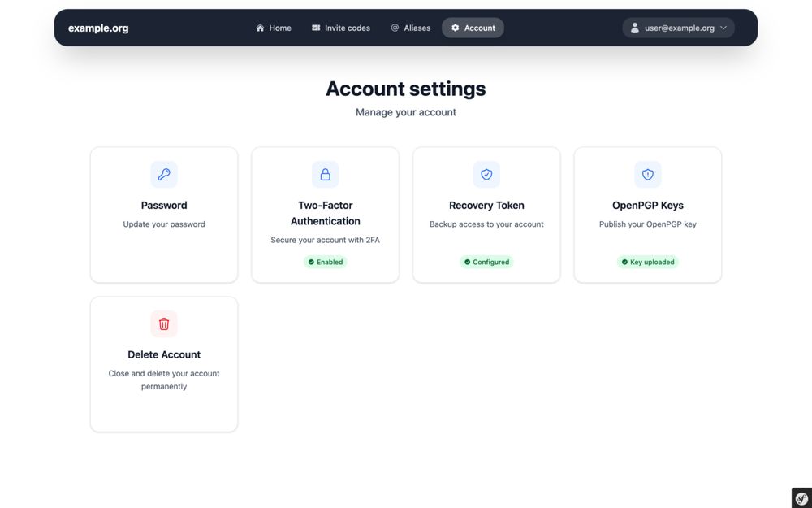This screenshot has height=508, width=812.
Task: Click the padlock icon for Two-Factor Authentication
Action: (326, 174)
